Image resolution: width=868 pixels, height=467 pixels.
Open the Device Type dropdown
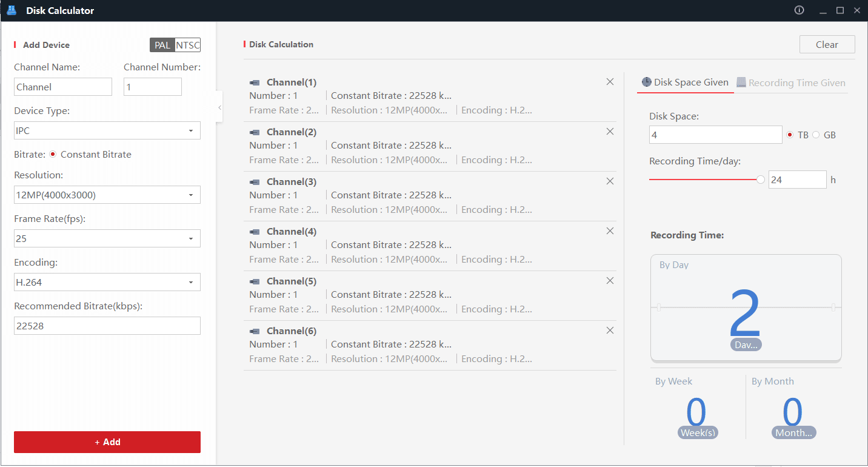[107, 131]
